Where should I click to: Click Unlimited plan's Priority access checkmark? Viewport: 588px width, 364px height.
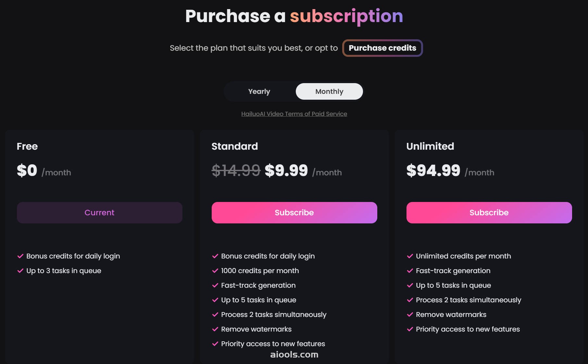tap(410, 329)
